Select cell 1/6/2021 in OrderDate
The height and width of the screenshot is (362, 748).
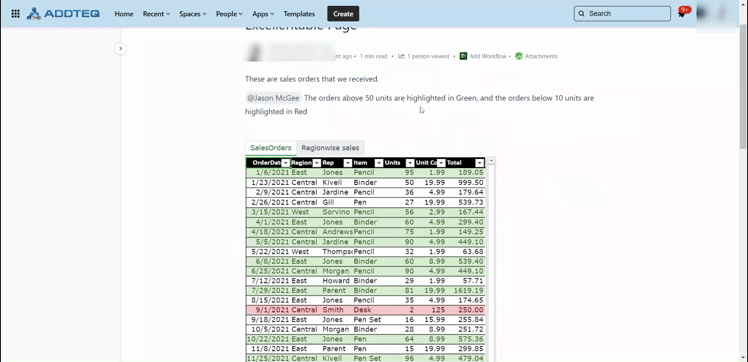point(268,173)
